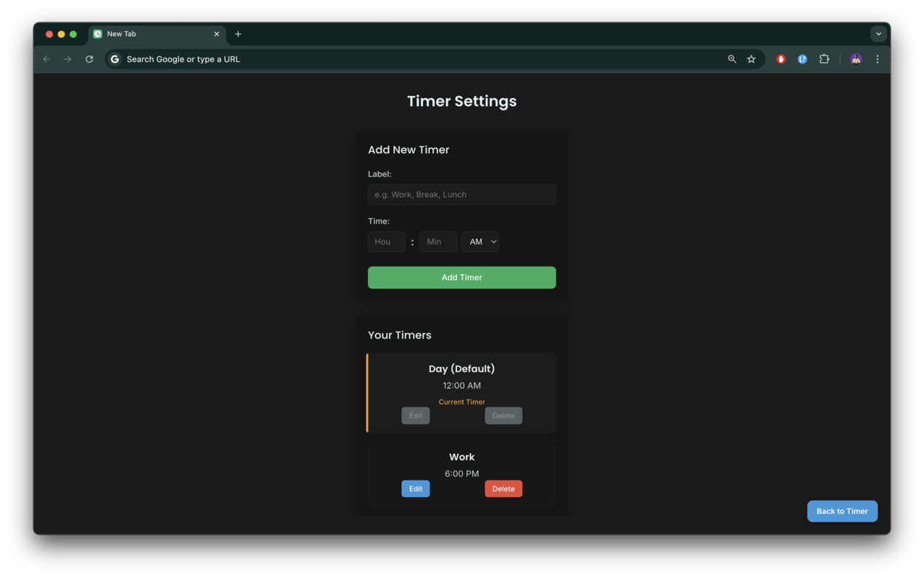Click the timer Label input field

click(x=461, y=194)
